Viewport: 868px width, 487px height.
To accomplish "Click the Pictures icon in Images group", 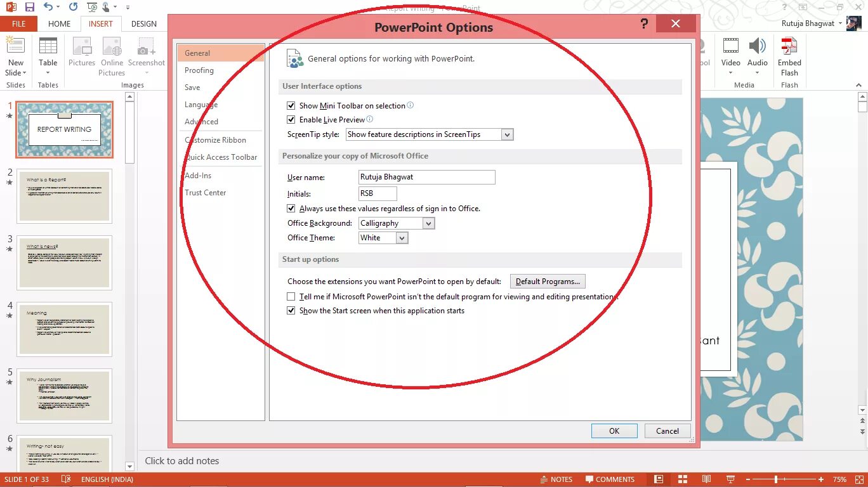I will (x=82, y=47).
